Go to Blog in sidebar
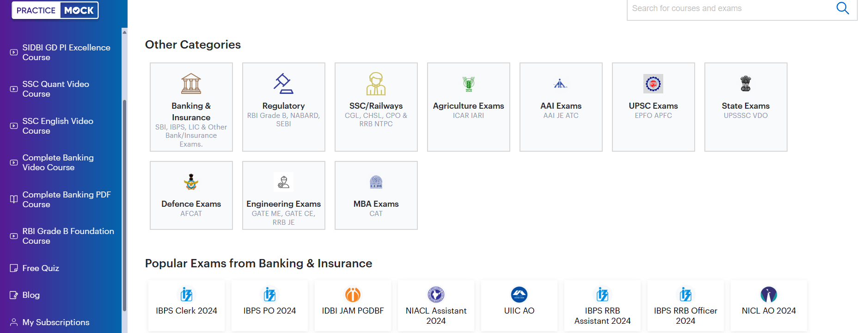Image resolution: width=868 pixels, height=333 pixels. (x=31, y=295)
